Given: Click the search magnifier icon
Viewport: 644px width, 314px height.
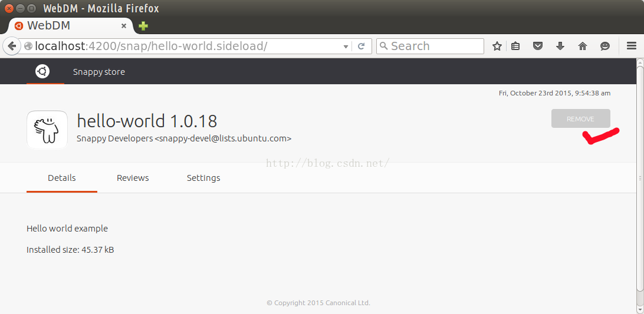Looking at the screenshot, I should pyautogui.click(x=383, y=46).
